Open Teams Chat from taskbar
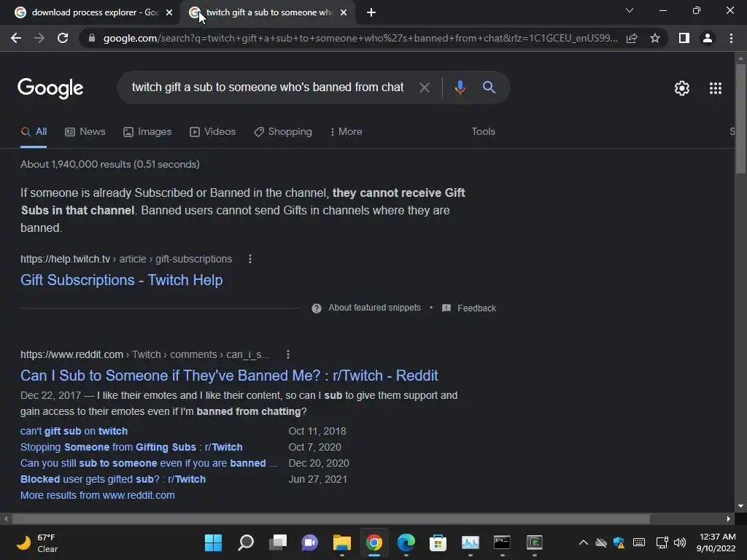Image resolution: width=747 pixels, height=560 pixels. [309, 542]
